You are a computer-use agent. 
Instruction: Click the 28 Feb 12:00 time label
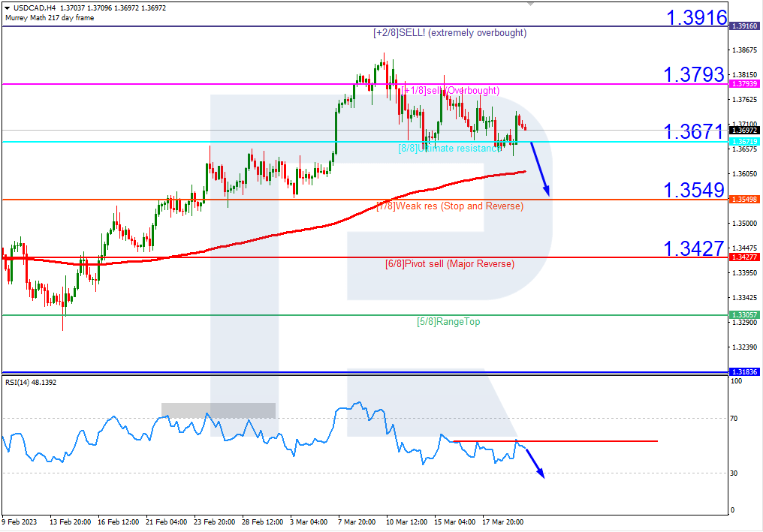coord(262,521)
